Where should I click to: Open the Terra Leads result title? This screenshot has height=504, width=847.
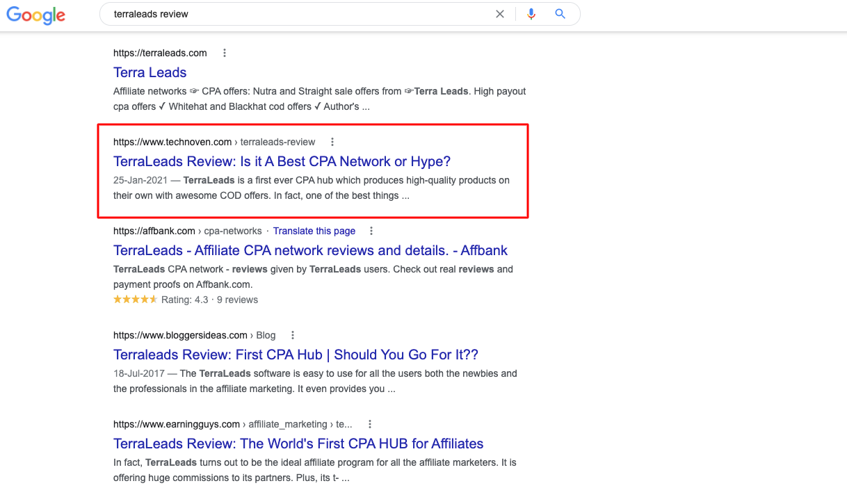(x=150, y=72)
